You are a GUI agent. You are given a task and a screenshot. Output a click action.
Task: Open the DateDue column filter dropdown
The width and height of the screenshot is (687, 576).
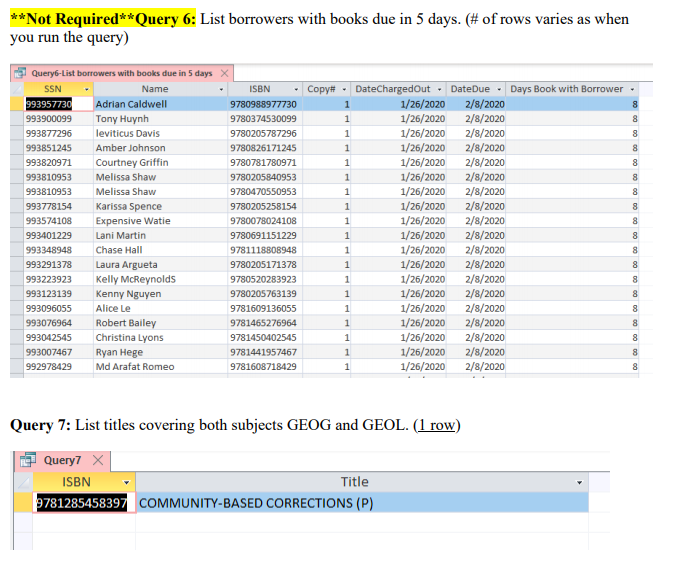pyautogui.click(x=499, y=89)
